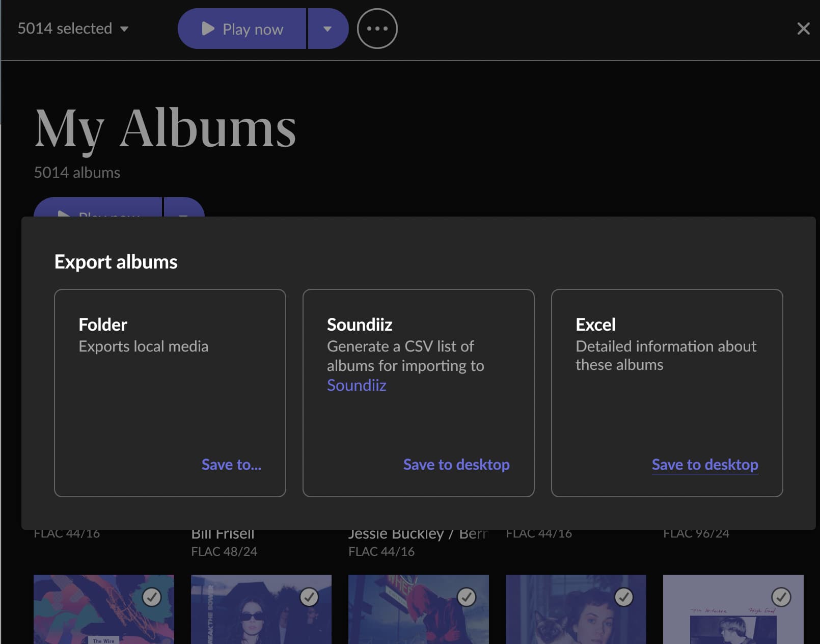Toggle checkmark on Tim Hecker album
The height and width of the screenshot is (644, 820).
(781, 597)
